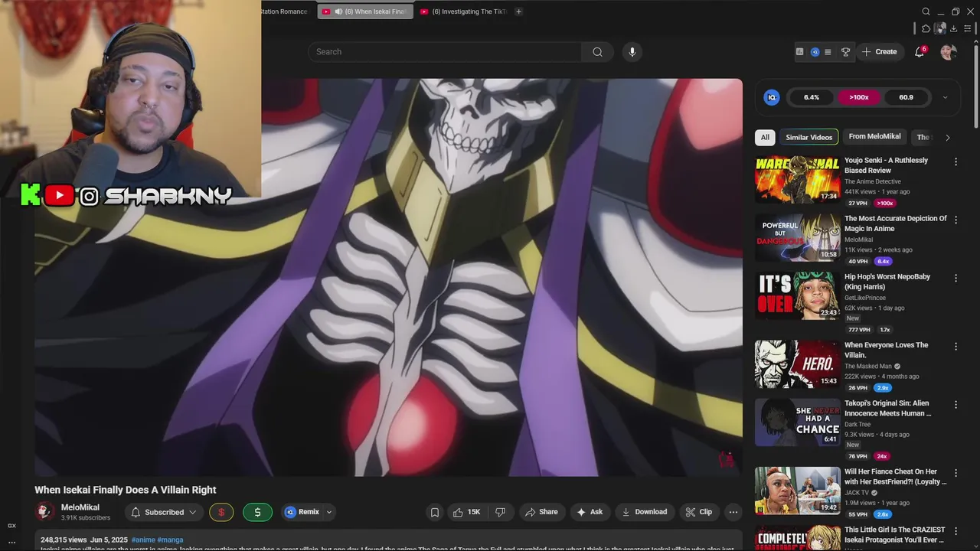Click the 60.9 vidIQ score pill

point(906,97)
